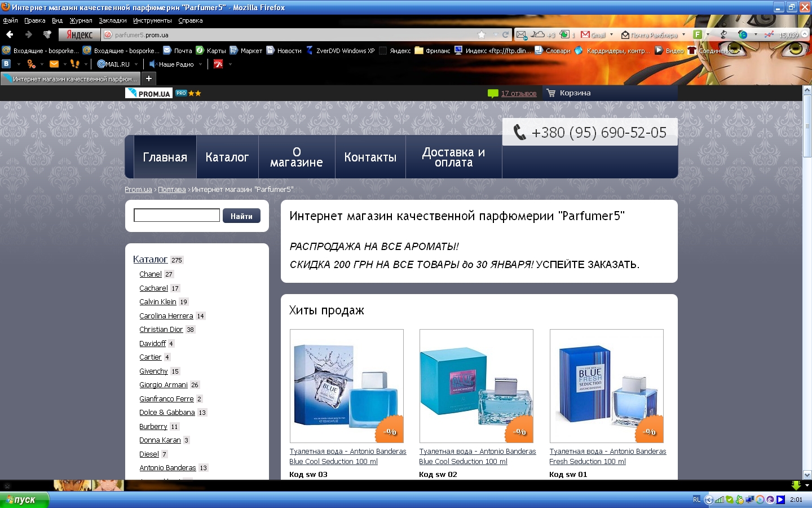Click into the site search input field
This screenshot has height=508, width=812.
coord(176,215)
